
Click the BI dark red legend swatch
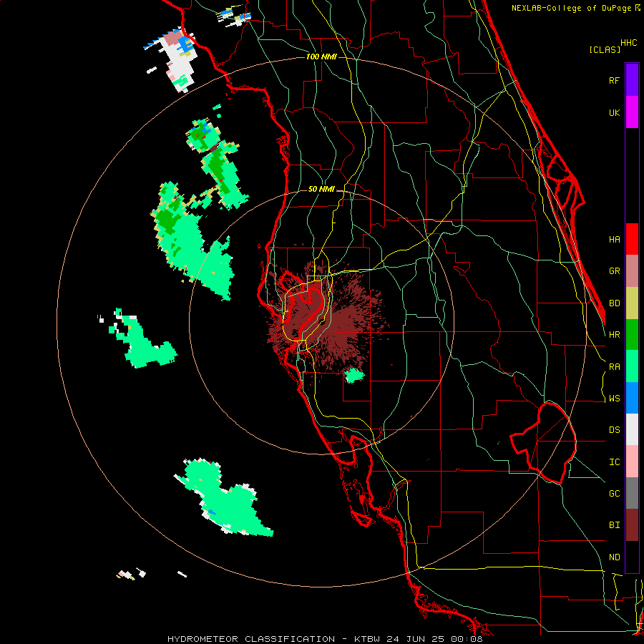[x=632, y=525]
